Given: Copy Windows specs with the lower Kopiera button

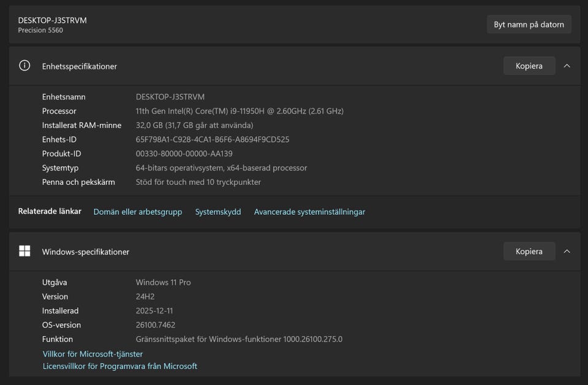Looking at the screenshot, I should click(529, 251).
